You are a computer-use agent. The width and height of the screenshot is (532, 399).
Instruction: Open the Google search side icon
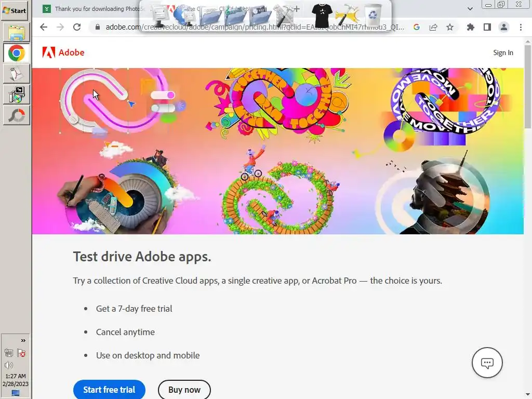click(x=417, y=27)
